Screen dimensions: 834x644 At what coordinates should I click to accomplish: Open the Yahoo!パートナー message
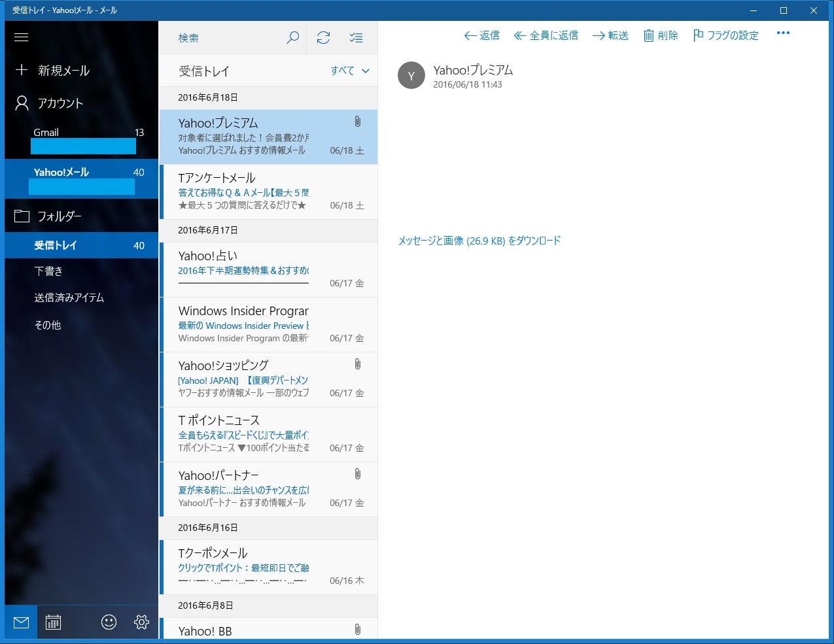[x=268, y=489]
